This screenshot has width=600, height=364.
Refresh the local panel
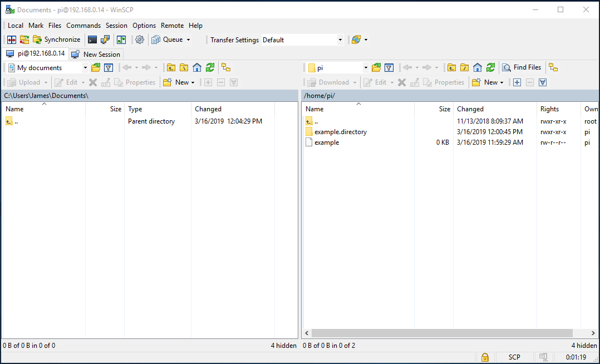210,68
